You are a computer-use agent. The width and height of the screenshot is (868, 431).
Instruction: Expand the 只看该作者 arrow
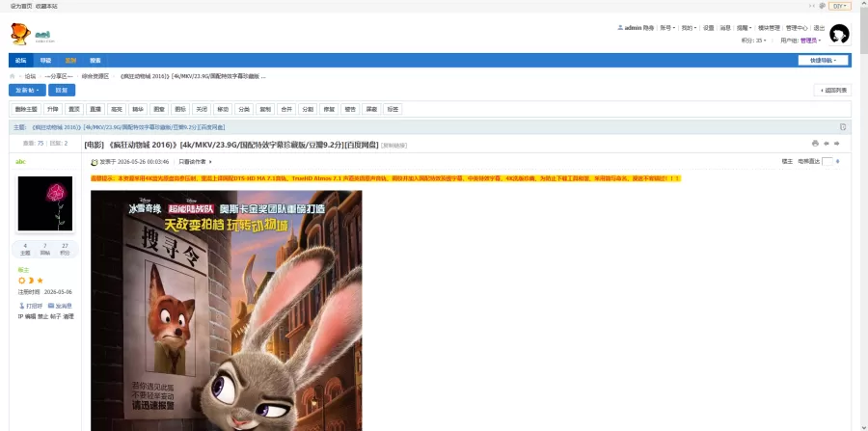(x=210, y=162)
